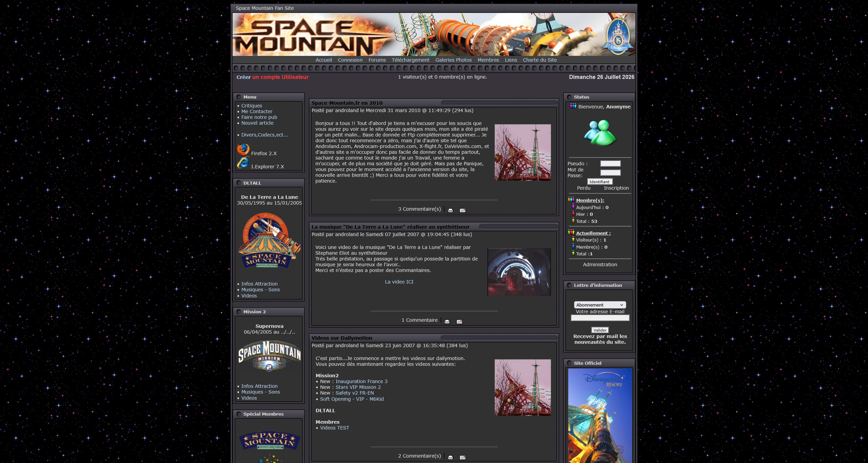
Task: Click the Space Mountain banner image
Action: coord(434,35)
